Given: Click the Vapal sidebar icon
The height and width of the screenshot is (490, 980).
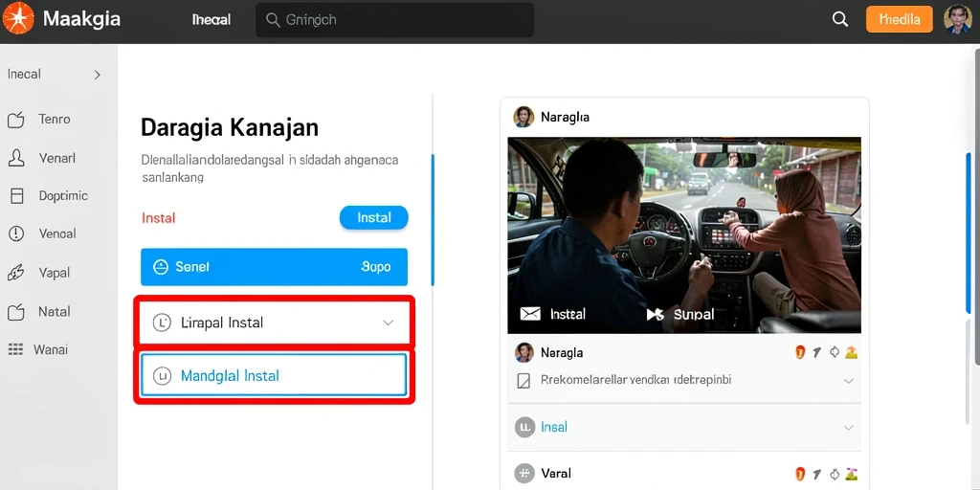Looking at the screenshot, I should coord(15,273).
